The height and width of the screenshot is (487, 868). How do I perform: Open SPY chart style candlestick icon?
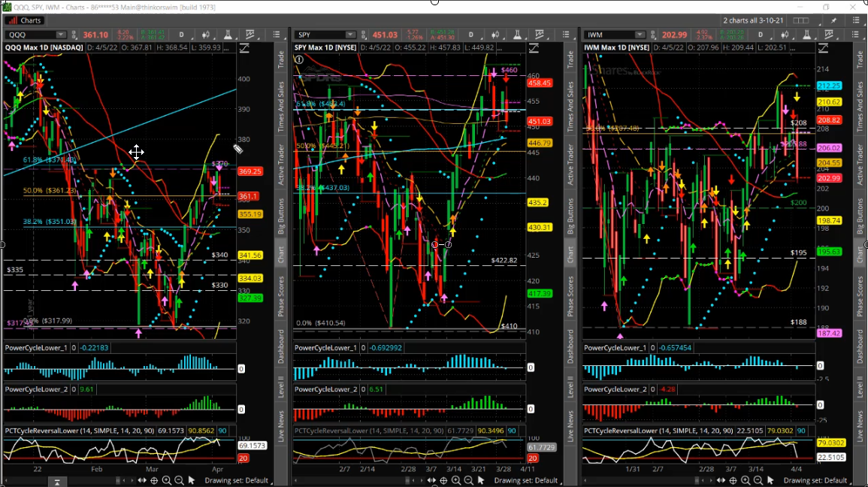point(495,35)
